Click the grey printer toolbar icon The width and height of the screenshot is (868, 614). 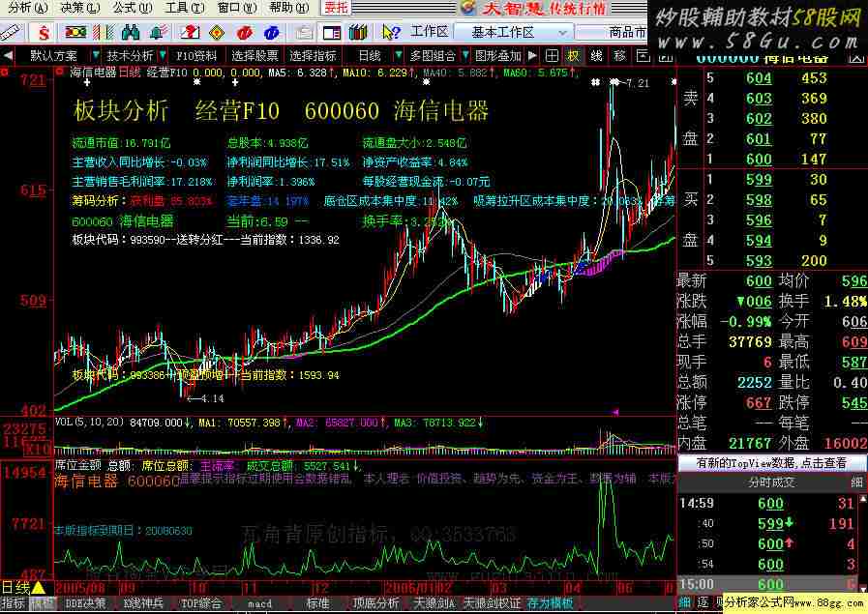click(x=303, y=33)
